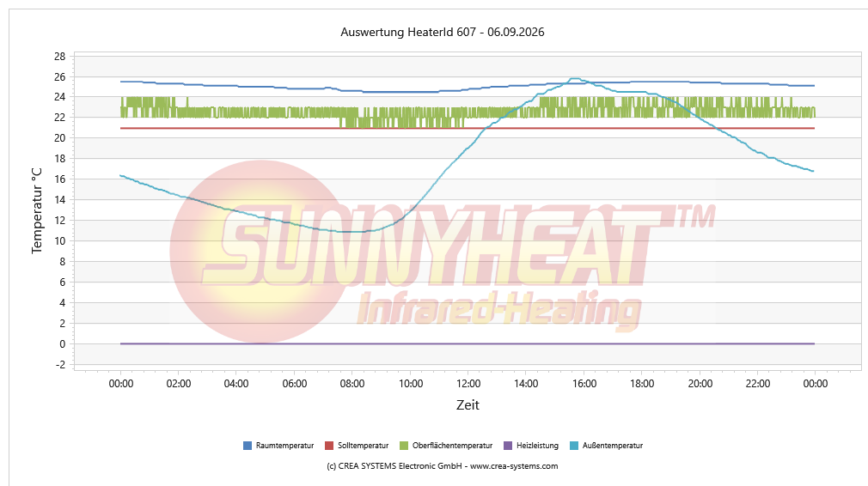This screenshot has width=868, height=486.
Task: Select the Solltemperatur legend label
Action: click(x=364, y=446)
